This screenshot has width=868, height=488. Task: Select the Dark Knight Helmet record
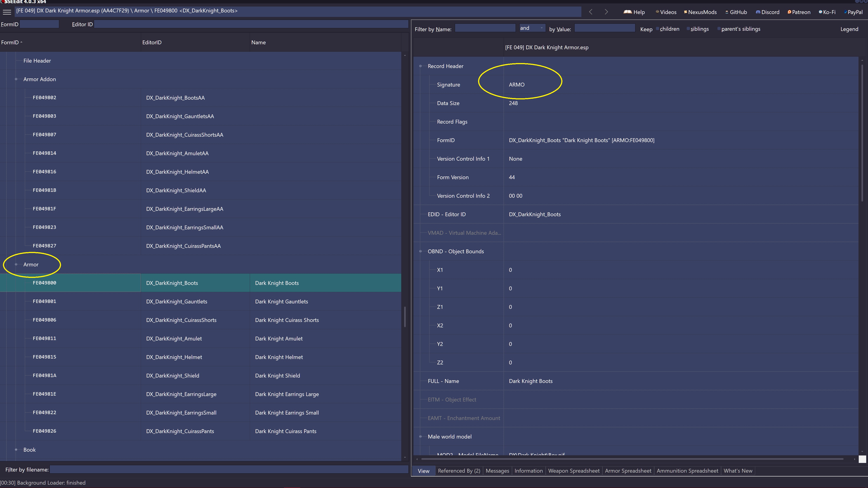tap(200, 357)
